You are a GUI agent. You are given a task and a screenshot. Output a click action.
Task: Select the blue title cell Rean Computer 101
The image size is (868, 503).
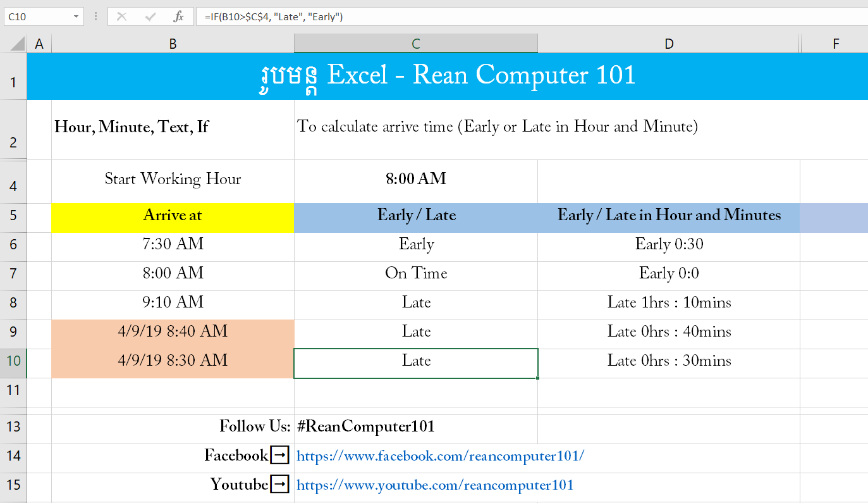[443, 75]
